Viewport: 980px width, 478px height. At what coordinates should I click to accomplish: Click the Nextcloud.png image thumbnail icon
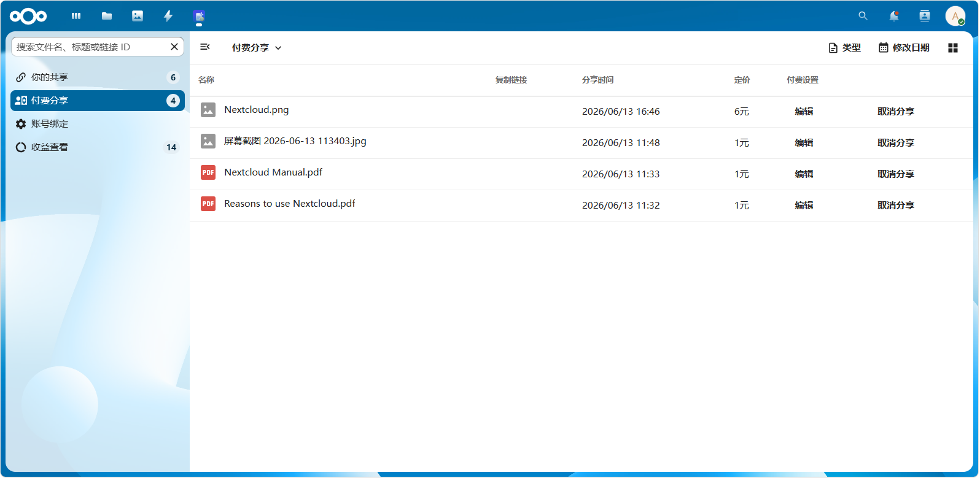tap(208, 110)
